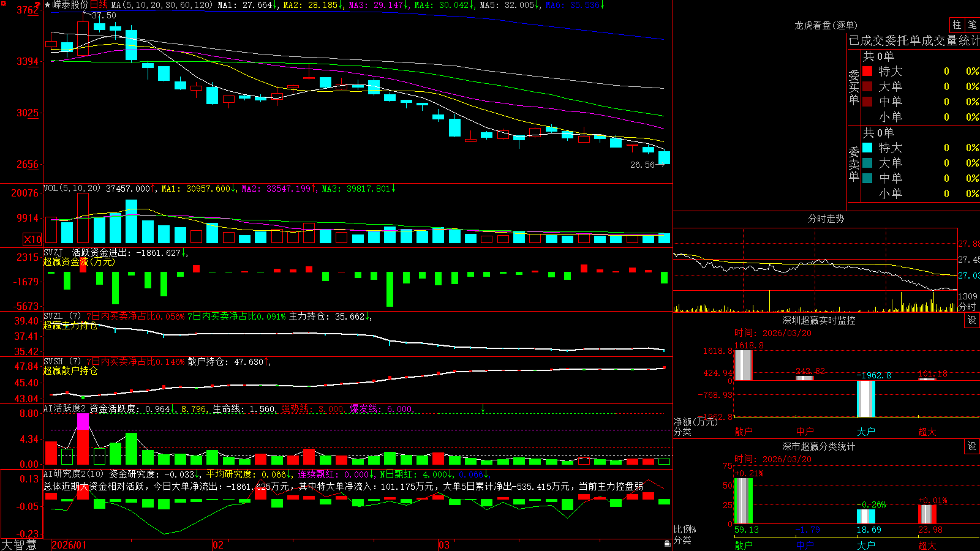Screen dimensions: 980x551
Task: Click 超赢资金流(万元) label
Action: (x=79, y=261)
